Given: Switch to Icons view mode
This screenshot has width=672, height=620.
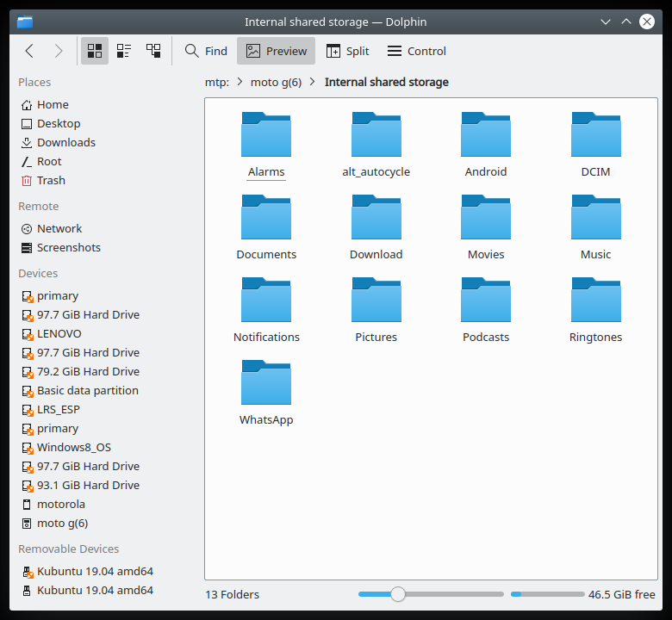Looking at the screenshot, I should tap(95, 51).
